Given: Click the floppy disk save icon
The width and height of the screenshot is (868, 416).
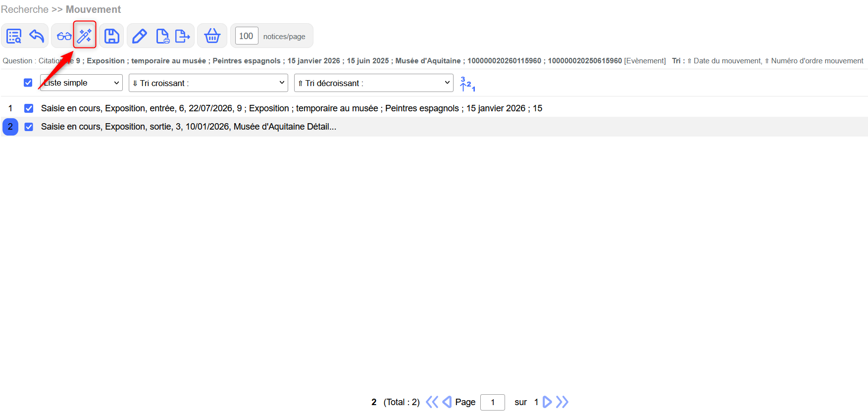Looking at the screenshot, I should (111, 36).
